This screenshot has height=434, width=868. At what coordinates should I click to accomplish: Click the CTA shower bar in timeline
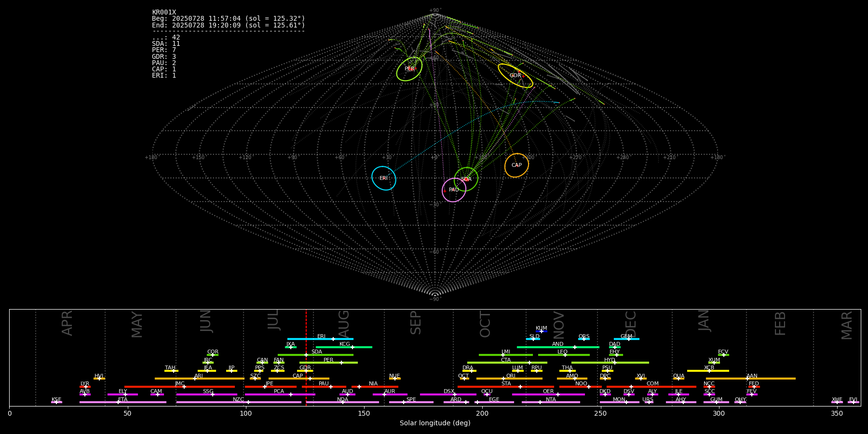507,363
